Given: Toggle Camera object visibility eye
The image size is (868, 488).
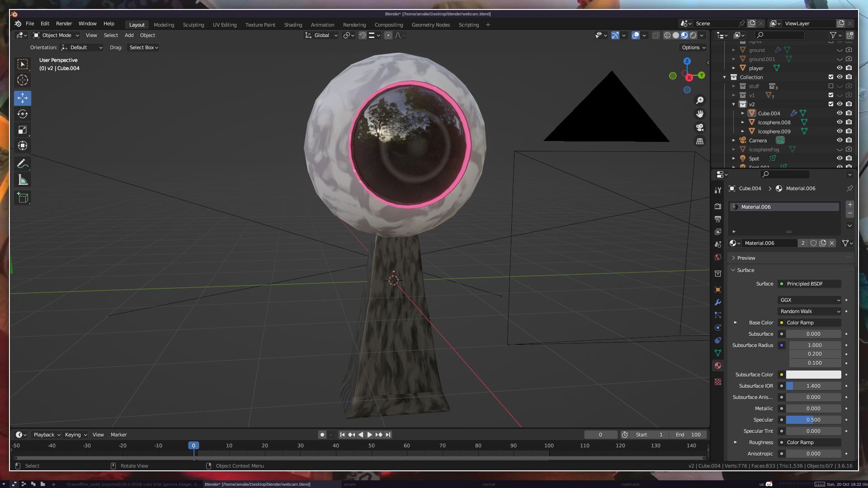Looking at the screenshot, I should (840, 141).
